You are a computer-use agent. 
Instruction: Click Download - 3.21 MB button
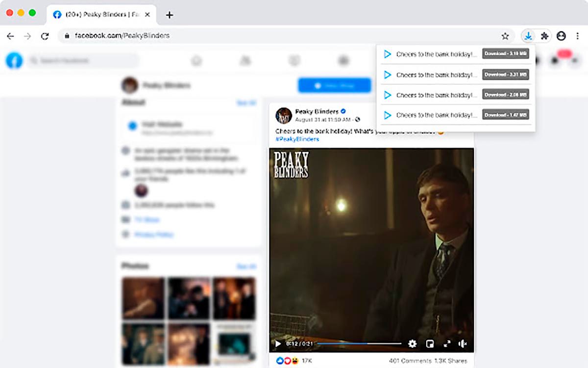point(506,75)
